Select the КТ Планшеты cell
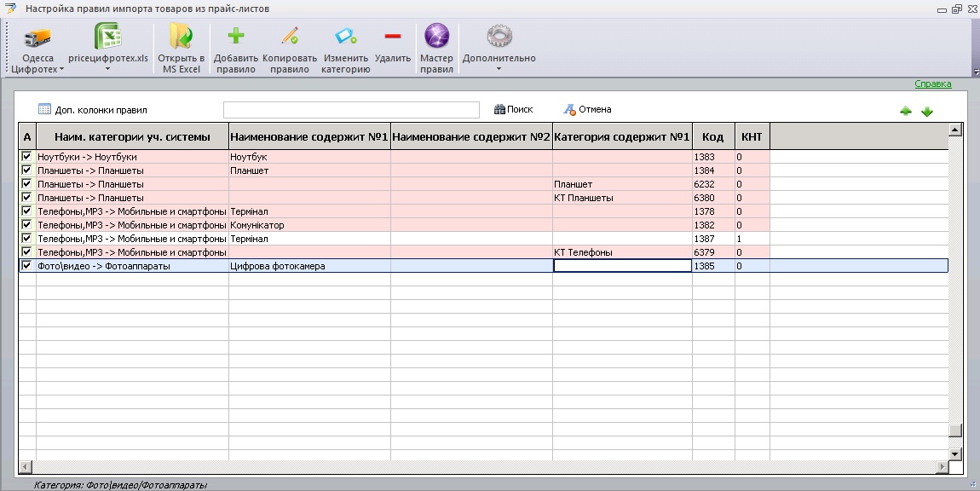 pyautogui.click(x=622, y=198)
